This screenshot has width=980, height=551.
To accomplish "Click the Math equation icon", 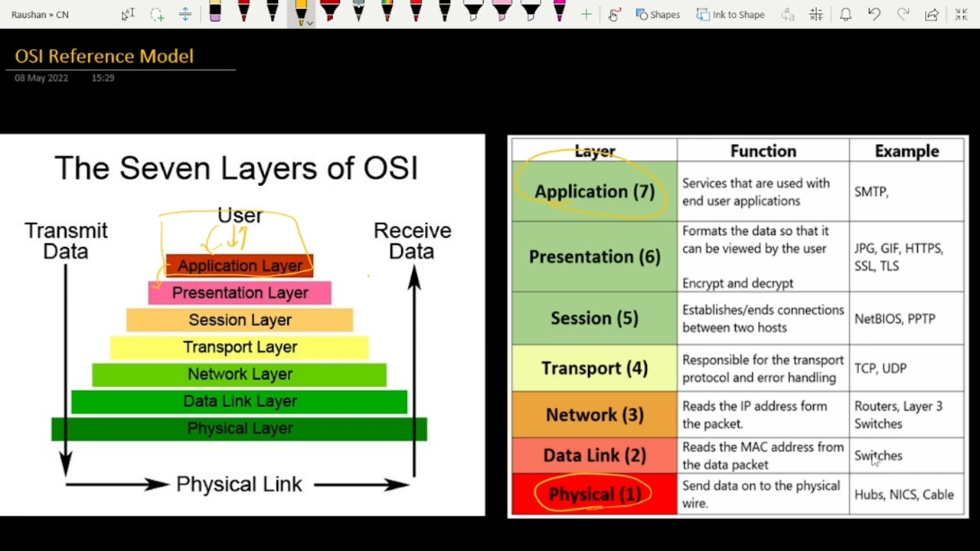I will click(816, 15).
